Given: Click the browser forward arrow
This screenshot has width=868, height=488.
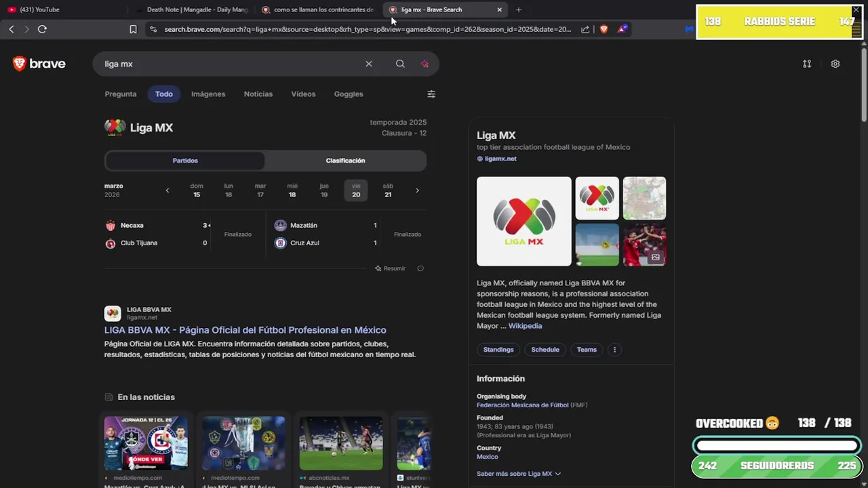Looking at the screenshot, I should (x=26, y=29).
